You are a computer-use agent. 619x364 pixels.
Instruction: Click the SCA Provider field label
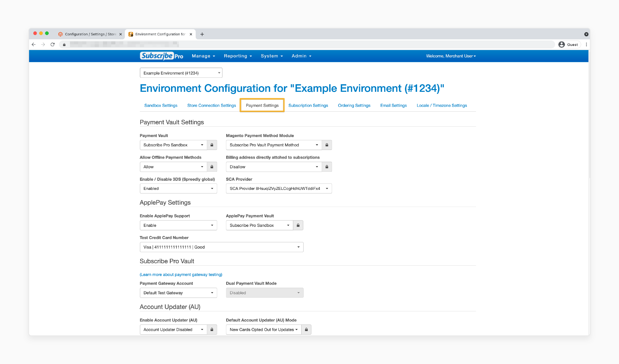tap(239, 179)
